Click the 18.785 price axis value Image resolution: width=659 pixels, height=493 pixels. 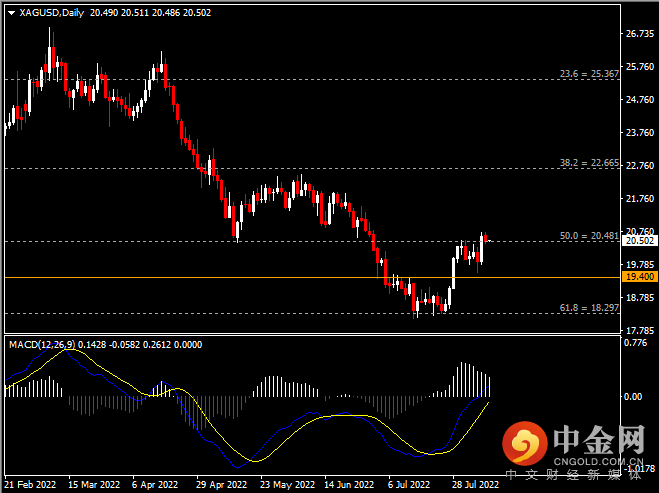(x=640, y=298)
